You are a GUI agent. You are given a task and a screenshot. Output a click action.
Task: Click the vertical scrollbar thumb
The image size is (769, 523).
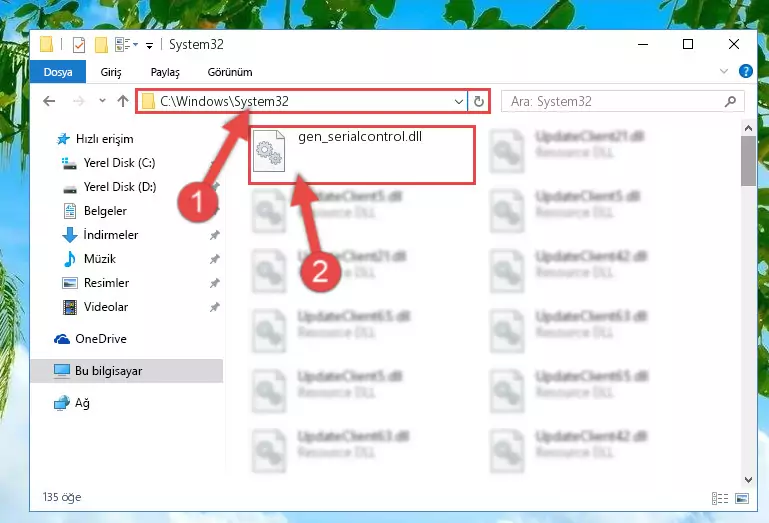pyautogui.click(x=748, y=161)
